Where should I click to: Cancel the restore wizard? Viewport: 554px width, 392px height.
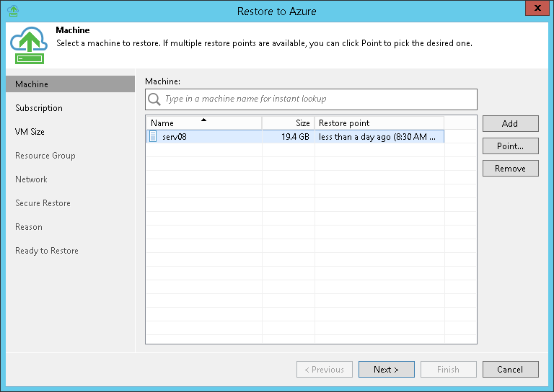(510, 370)
